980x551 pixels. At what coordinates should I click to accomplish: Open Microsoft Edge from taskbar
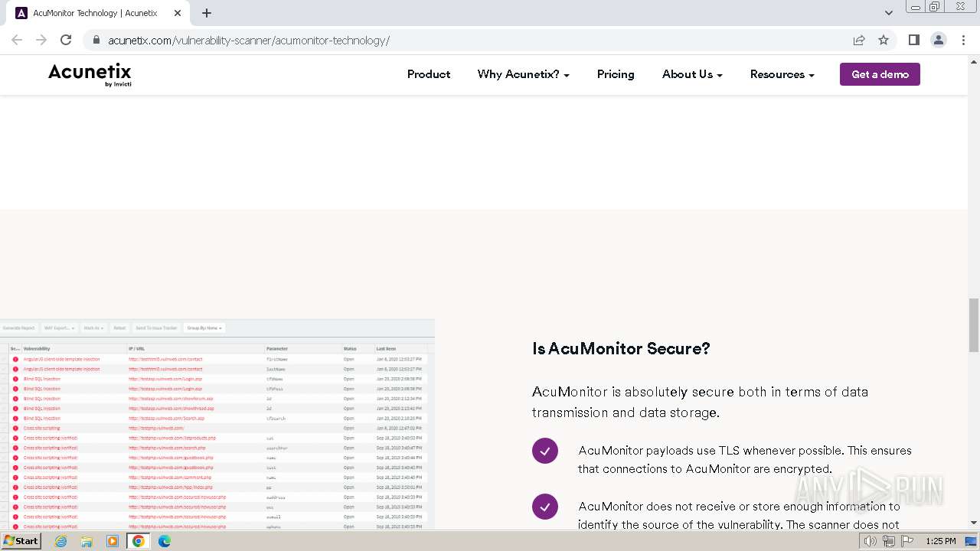click(165, 541)
